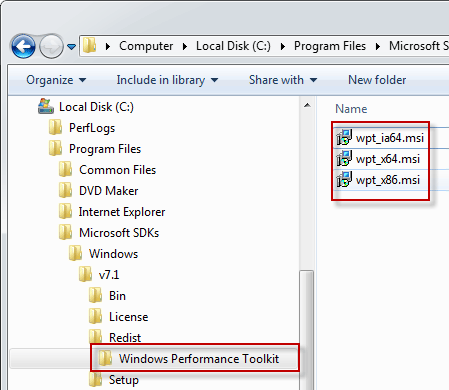Go back with the blue Back arrow
This screenshot has width=449, height=390.
click(x=23, y=46)
